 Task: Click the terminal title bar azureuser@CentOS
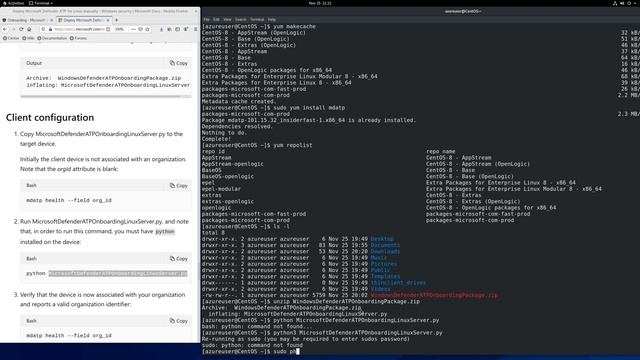click(x=463, y=11)
